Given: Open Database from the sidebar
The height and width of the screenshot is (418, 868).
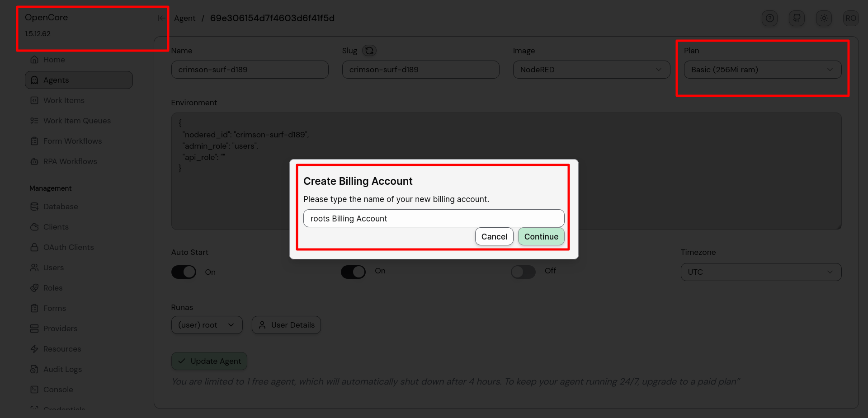Looking at the screenshot, I should [x=61, y=207].
